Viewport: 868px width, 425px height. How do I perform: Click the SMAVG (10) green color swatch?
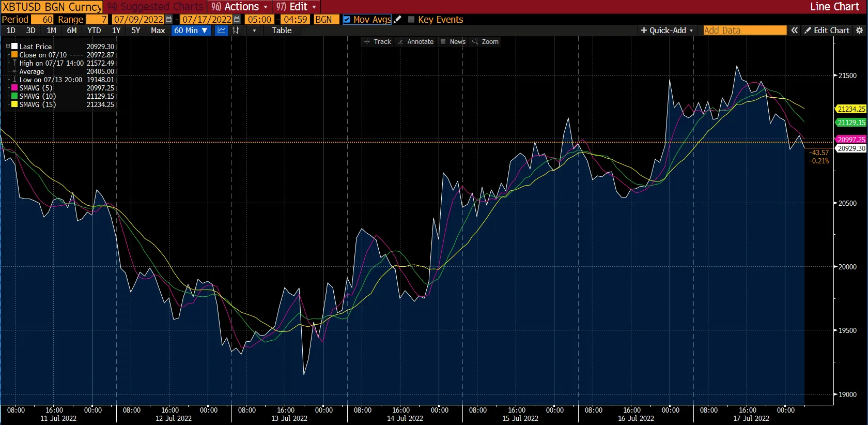click(x=15, y=96)
